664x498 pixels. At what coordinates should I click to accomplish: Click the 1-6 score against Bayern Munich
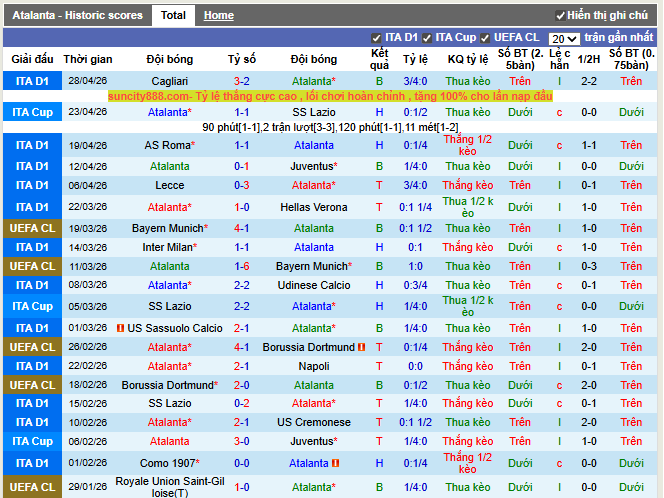(x=242, y=266)
